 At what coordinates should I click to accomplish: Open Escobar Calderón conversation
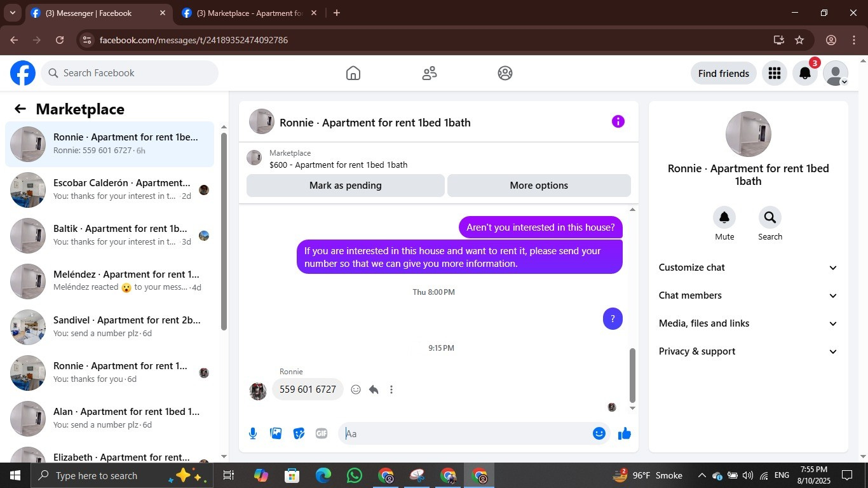[x=110, y=190]
